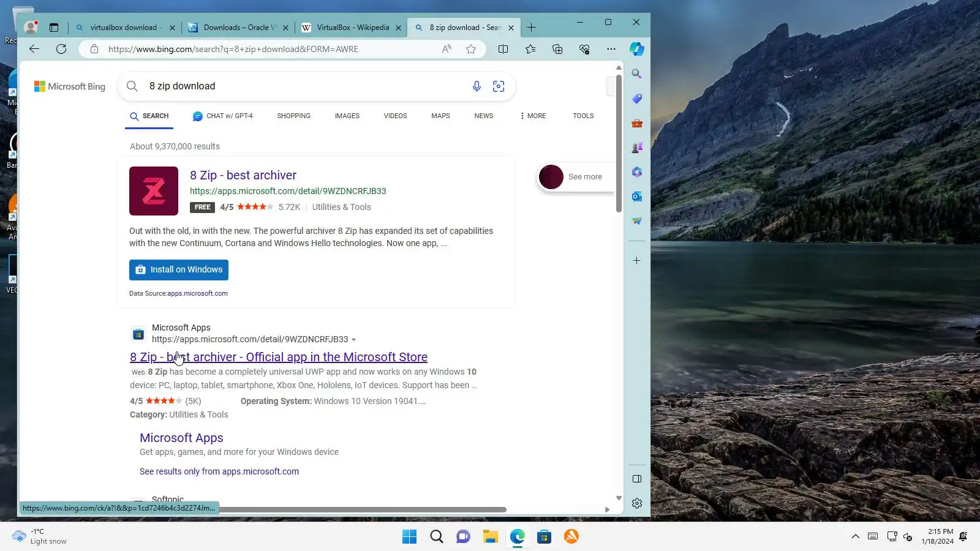Open taskbar Search
The image size is (980, 551).
[x=436, y=537]
